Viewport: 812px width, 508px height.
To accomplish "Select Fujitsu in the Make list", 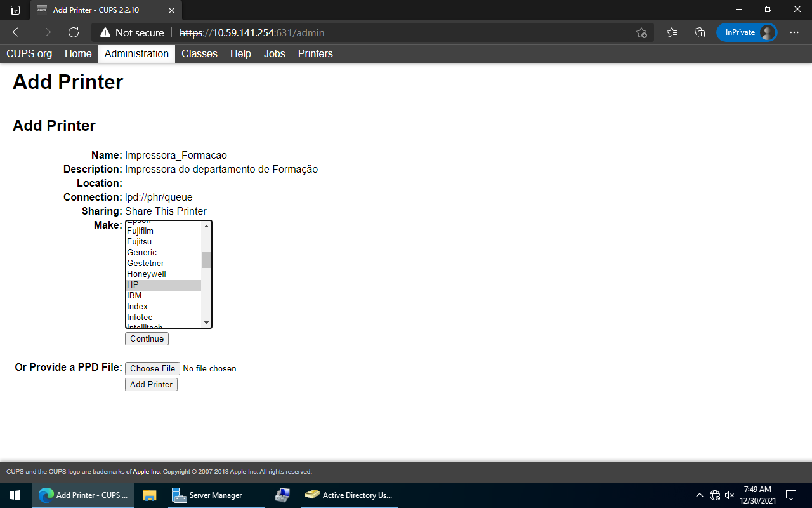I will click(140, 241).
